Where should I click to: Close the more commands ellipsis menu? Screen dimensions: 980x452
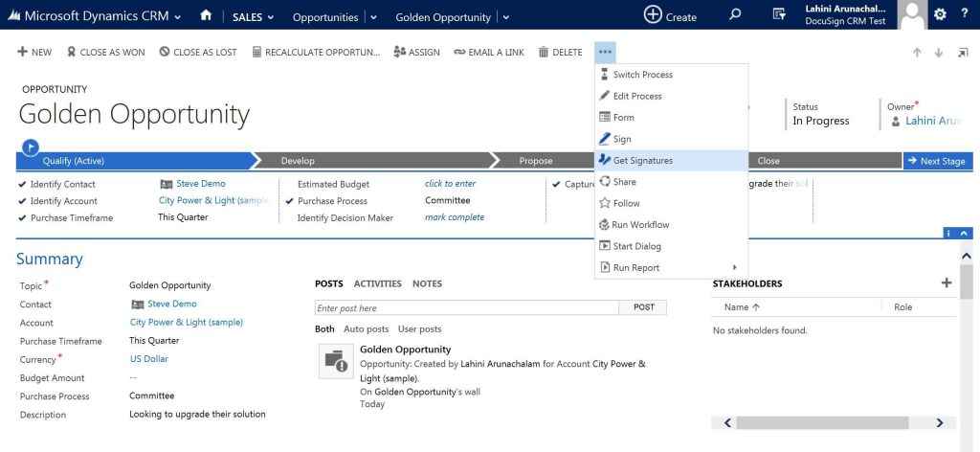tap(605, 52)
